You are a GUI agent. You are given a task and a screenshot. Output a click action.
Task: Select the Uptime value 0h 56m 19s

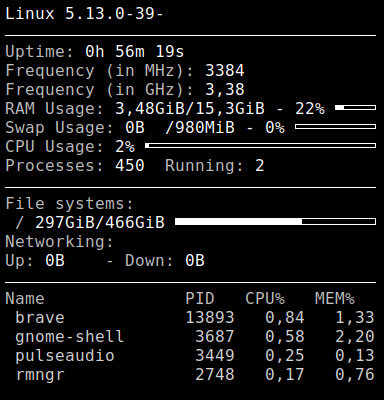[x=135, y=52]
